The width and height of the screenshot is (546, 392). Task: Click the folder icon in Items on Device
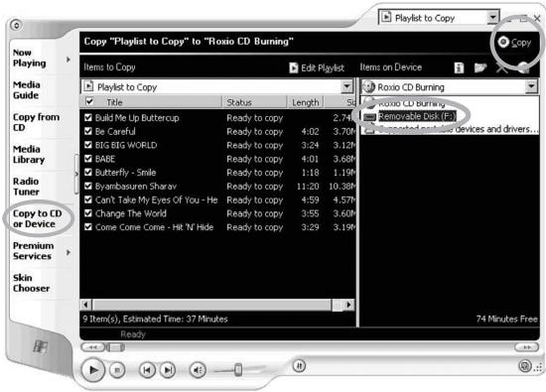coord(479,67)
